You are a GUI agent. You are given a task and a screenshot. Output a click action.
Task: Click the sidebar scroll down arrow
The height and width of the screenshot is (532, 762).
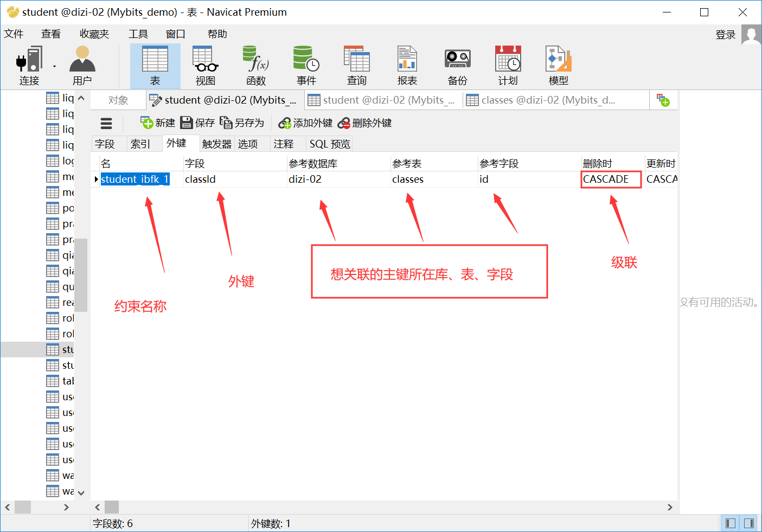click(x=81, y=493)
